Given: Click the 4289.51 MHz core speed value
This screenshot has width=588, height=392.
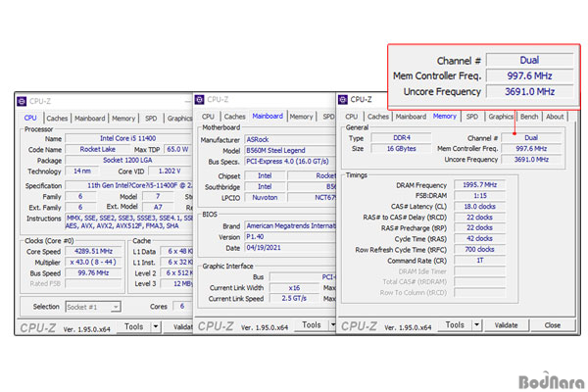Looking at the screenshot, I should 93,251.
